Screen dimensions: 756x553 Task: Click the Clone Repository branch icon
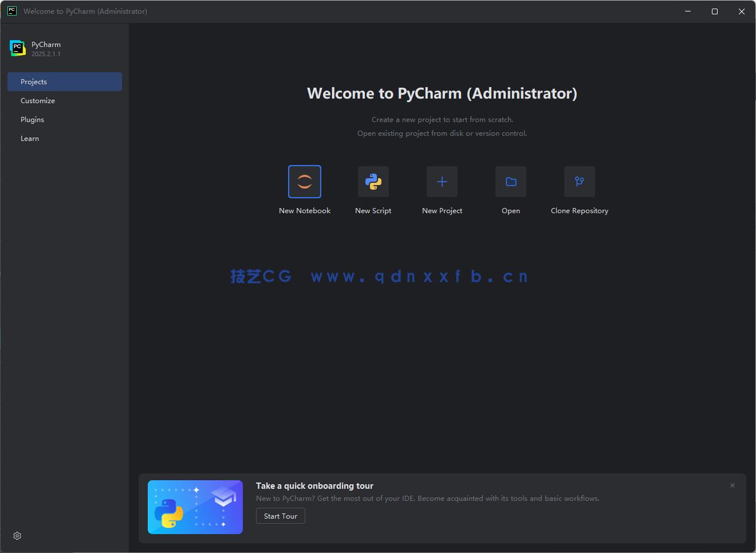pyautogui.click(x=579, y=182)
